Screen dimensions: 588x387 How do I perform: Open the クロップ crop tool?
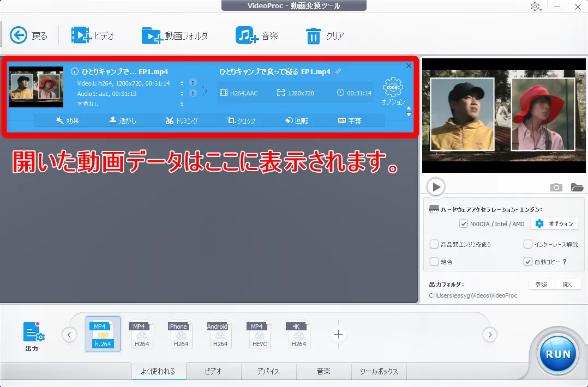click(x=241, y=120)
